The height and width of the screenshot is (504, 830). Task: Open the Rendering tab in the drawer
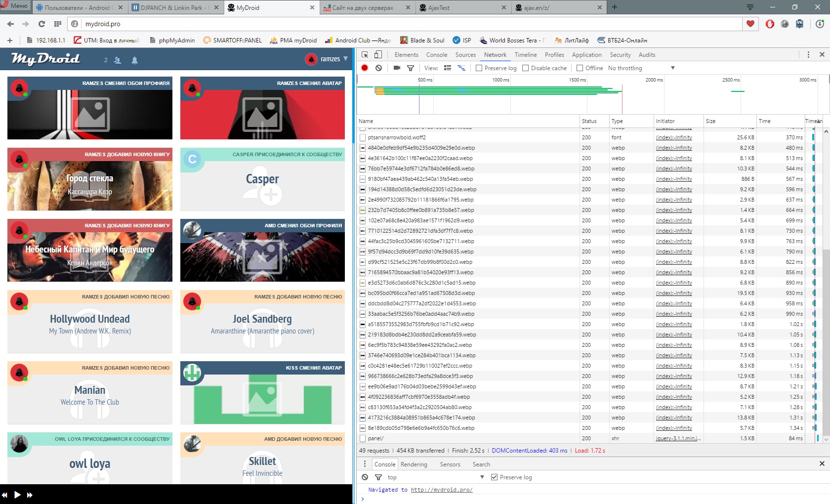pyautogui.click(x=414, y=464)
